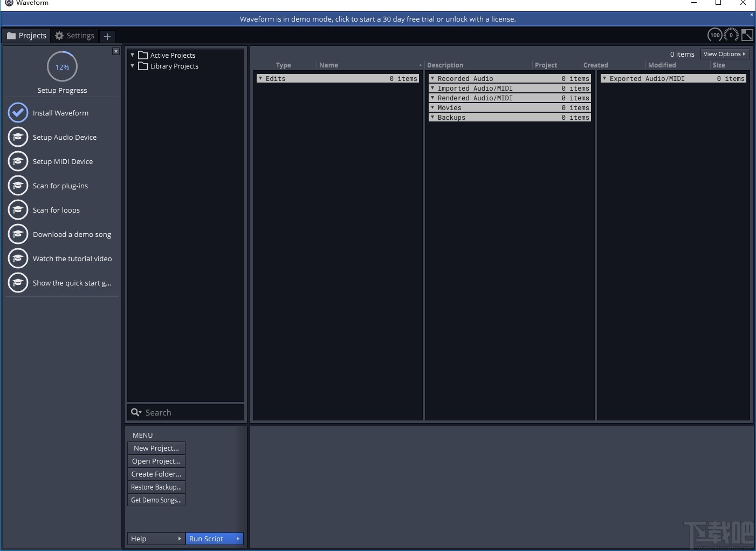Click the CPU usage 100 meter icon
756x551 pixels.
[715, 35]
